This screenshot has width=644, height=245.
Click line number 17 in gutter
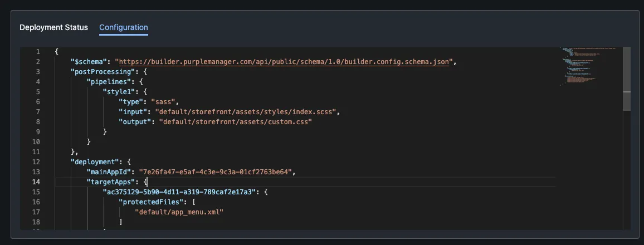[x=36, y=212]
